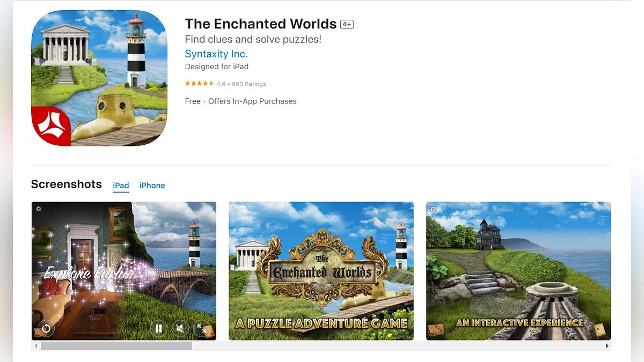This screenshot has width=644, height=362.
Task: Switch to the iPad screenshots tab
Action: [121, 186]
